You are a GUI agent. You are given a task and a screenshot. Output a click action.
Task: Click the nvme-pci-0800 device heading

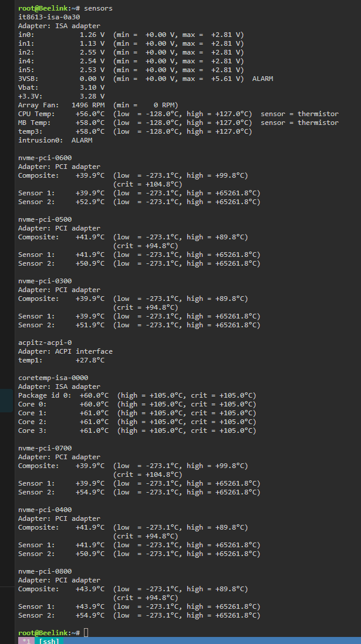click(45, 571)
